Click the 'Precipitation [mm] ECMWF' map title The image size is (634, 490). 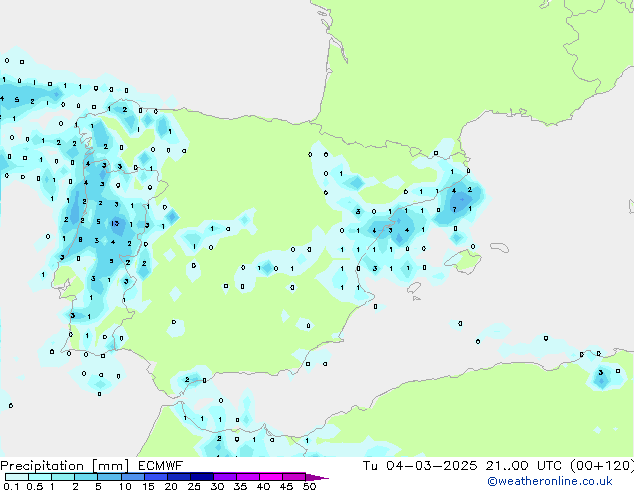(x=92, y=466)
